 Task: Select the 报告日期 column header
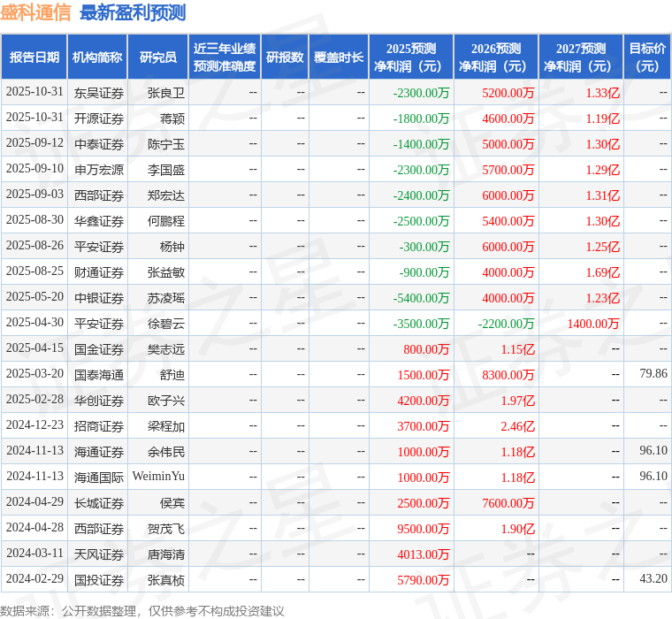tap(34, 57)
